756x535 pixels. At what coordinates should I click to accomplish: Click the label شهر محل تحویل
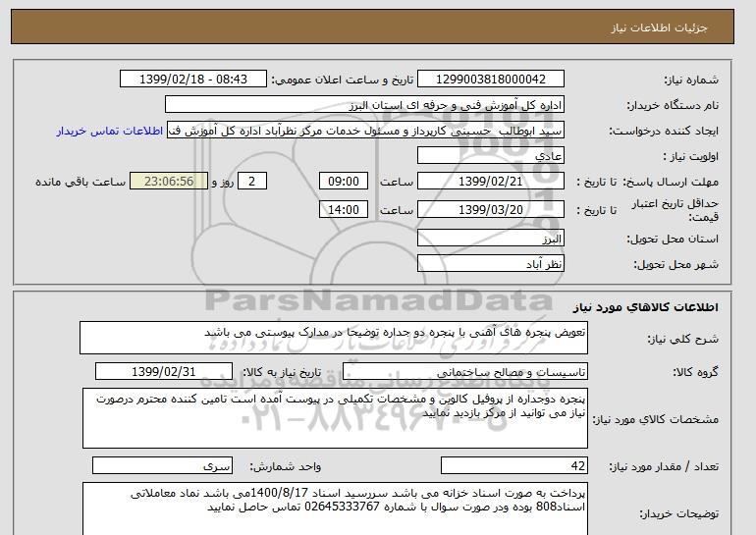click(675, 264)
